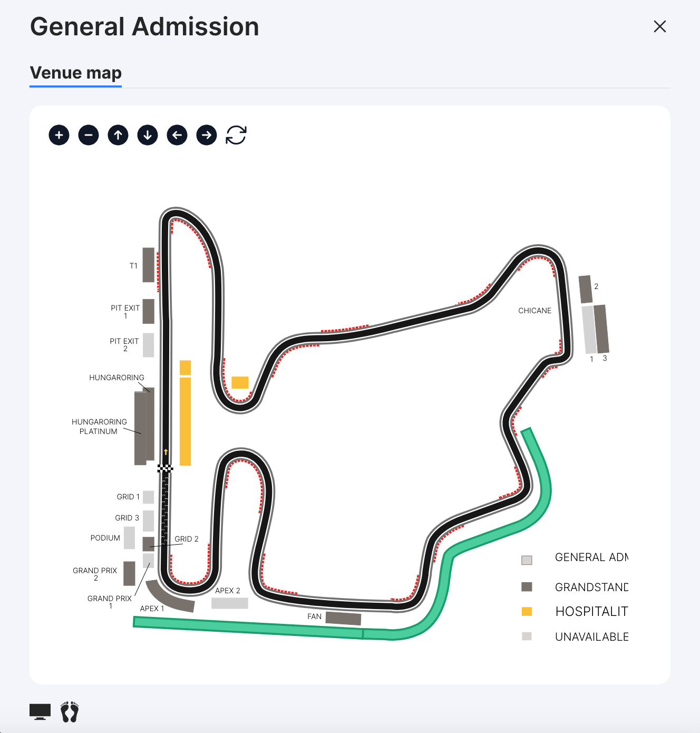Pan the map right with arrow button
This screenshot has height=733, width=700.
207,136
